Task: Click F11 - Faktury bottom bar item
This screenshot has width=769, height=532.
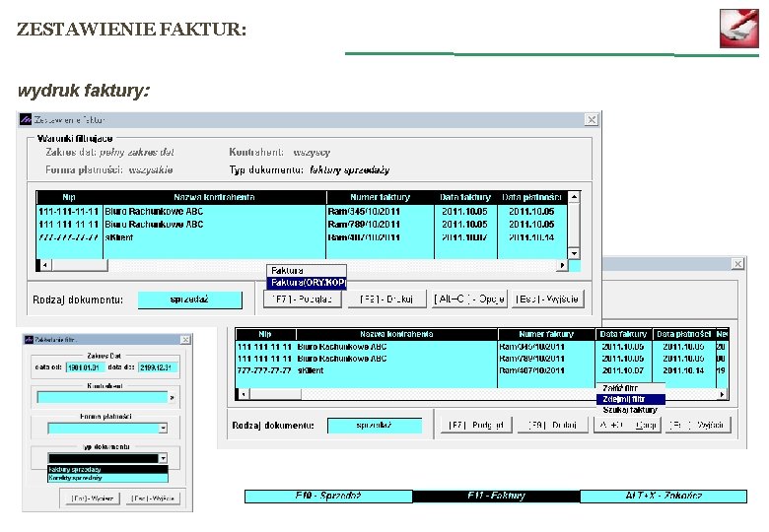Action: (x=496, y=496)
